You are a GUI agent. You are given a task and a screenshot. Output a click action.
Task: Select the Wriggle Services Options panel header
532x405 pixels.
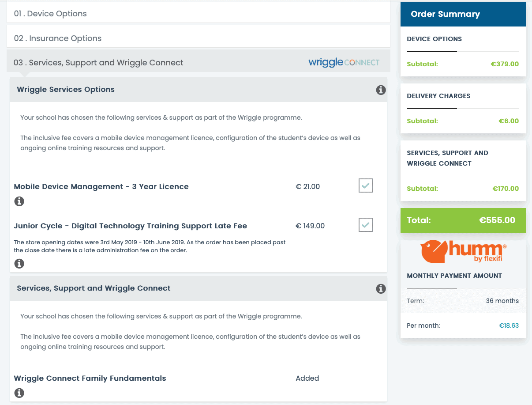(x=199, y=90)
